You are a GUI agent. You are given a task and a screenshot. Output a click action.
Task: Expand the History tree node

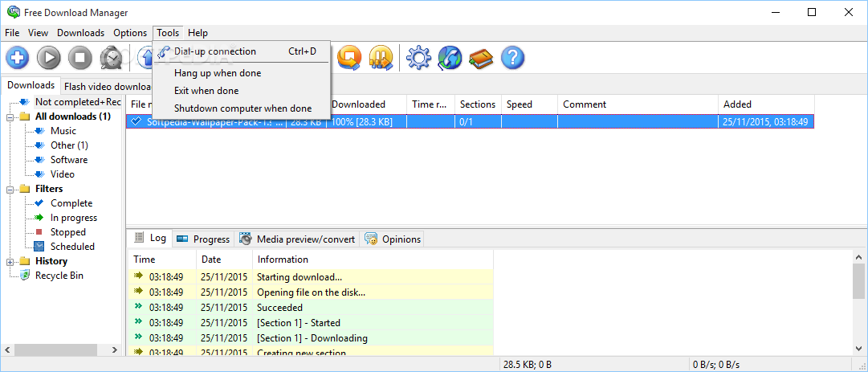(10, 262)
